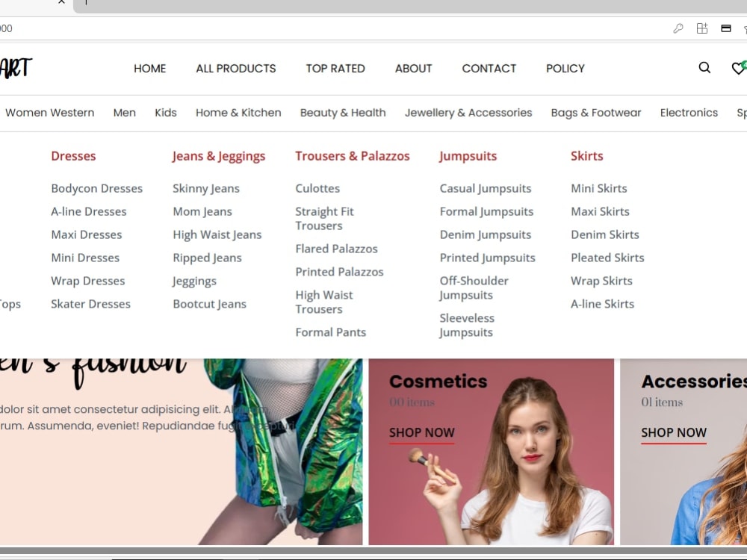Choose Jeggings
The height and width of the screenshot is (560, 747).
click(x=194, y=281)
